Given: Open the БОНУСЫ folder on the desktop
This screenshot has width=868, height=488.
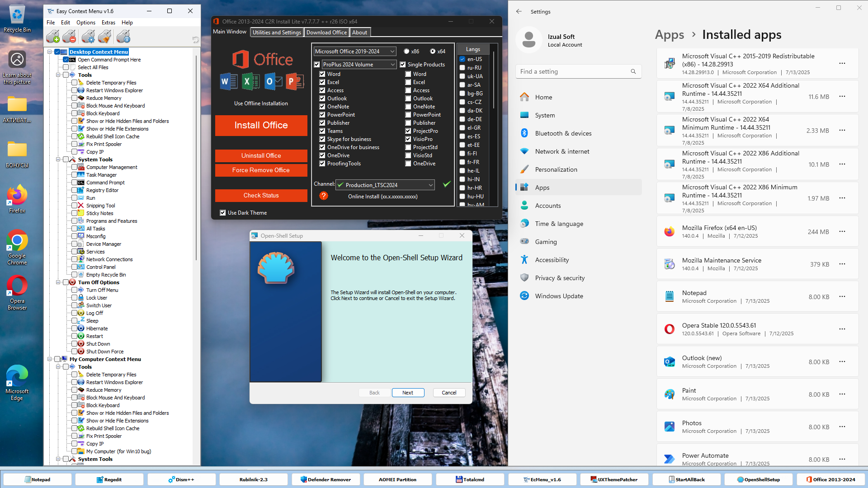Looking at the screenshot, I should pyautogui.click(x=17, y=154).
